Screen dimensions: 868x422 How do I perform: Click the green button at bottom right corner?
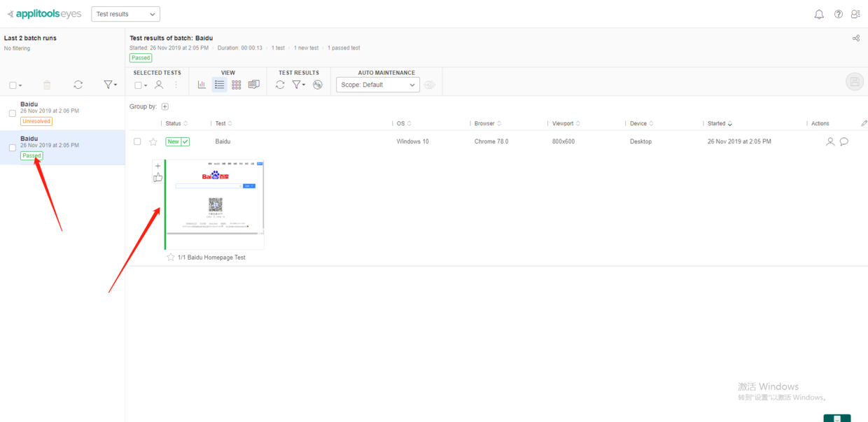pos(837,418)
